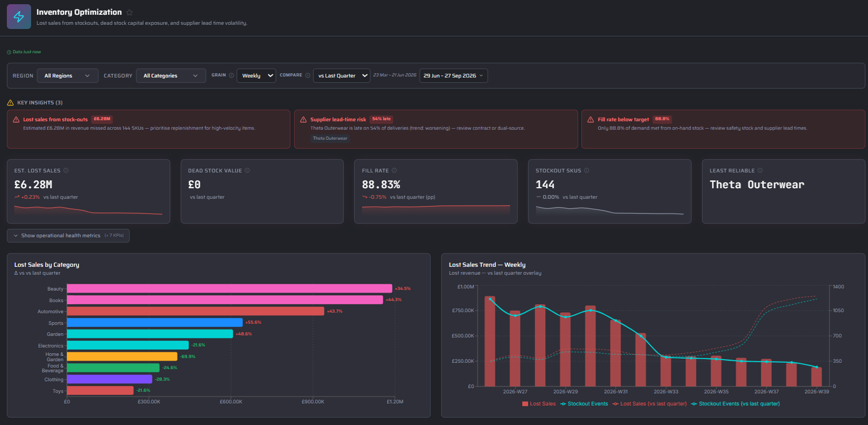Click the 2026-W39 axis label

[x=816, y=392]
